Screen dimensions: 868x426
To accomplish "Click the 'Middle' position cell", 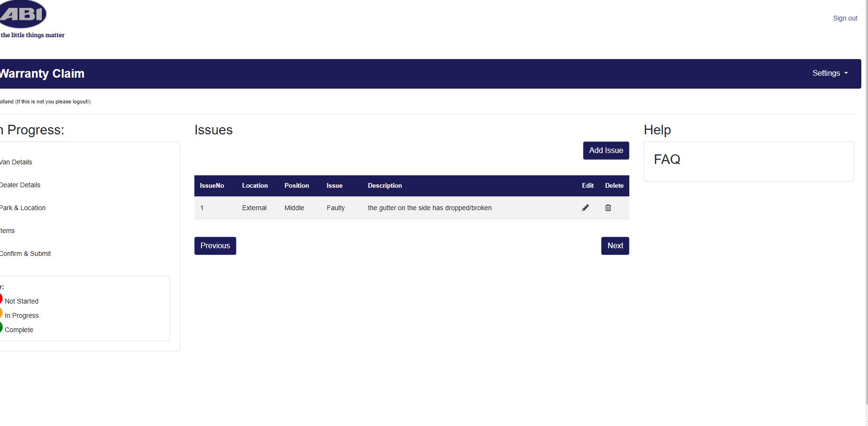I will pyautogui.click(x=294, y=208).
